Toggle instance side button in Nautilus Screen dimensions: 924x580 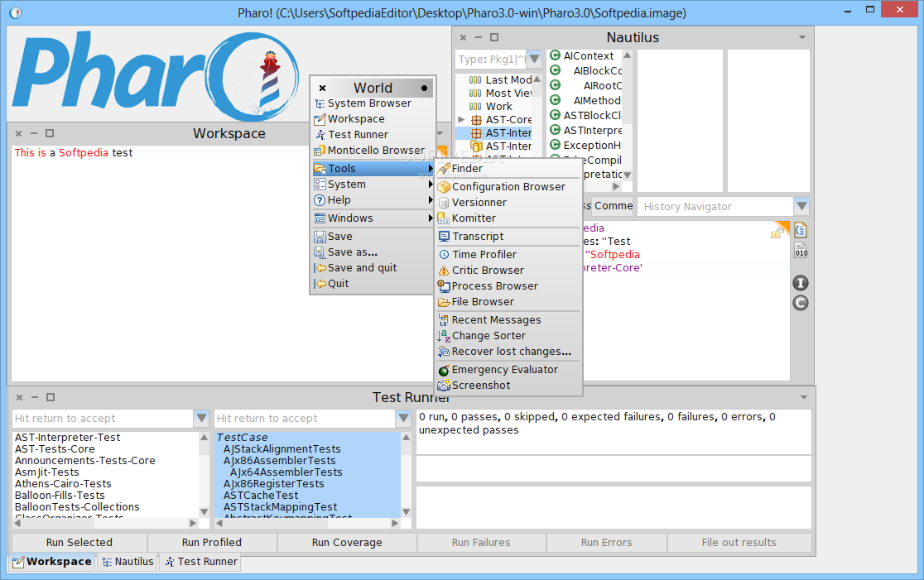801,283
